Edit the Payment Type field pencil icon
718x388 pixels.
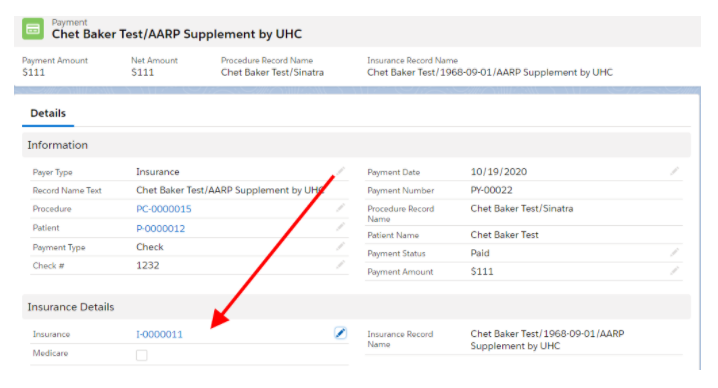[x=340, y=246]
